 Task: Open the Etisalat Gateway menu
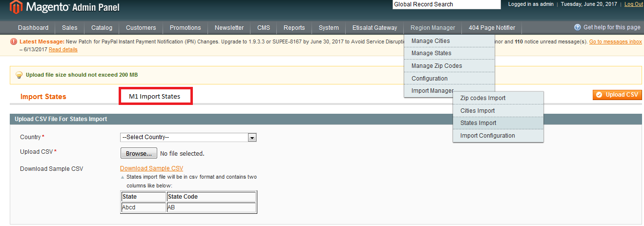tap(375, 28)
